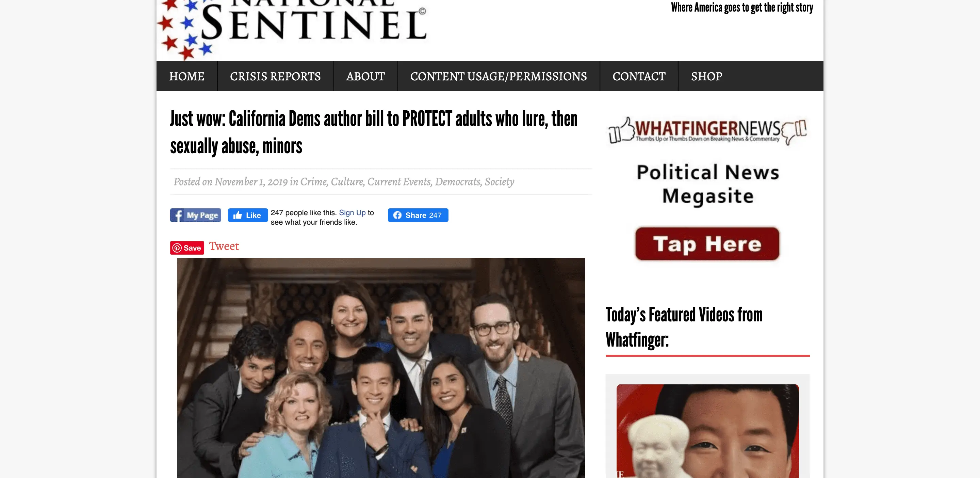Viewport: 980px width, 478px height.
Task: Open the Current Events category link
Action: [399, 181]
